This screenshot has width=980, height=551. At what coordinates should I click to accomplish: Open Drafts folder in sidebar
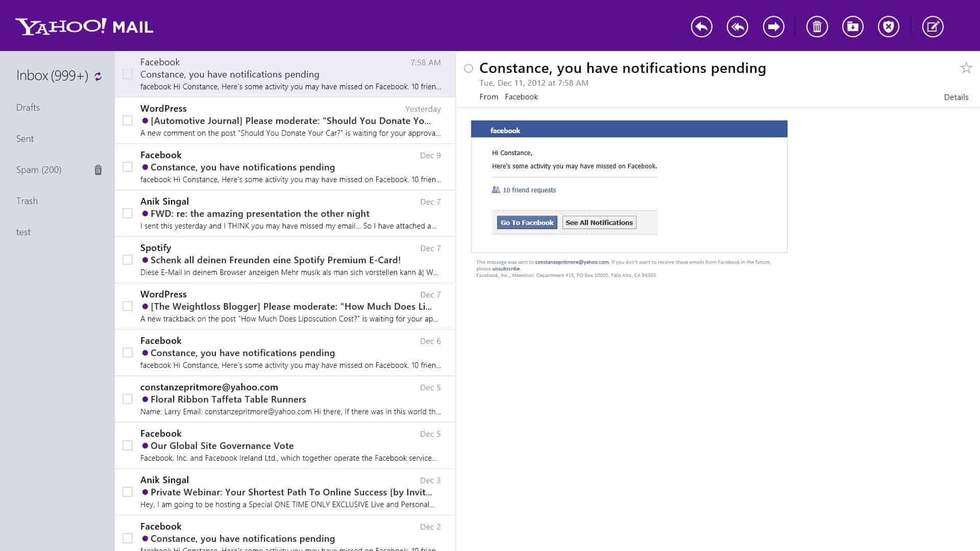(28, 107)
